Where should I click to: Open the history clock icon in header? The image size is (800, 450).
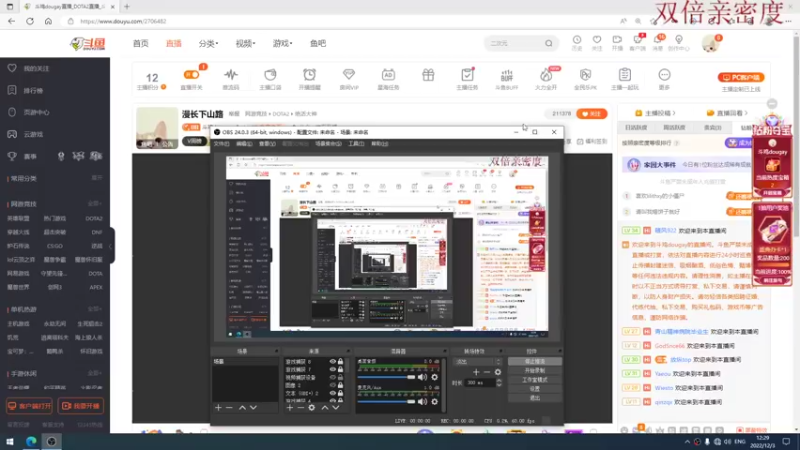click(x=577, y=40)
